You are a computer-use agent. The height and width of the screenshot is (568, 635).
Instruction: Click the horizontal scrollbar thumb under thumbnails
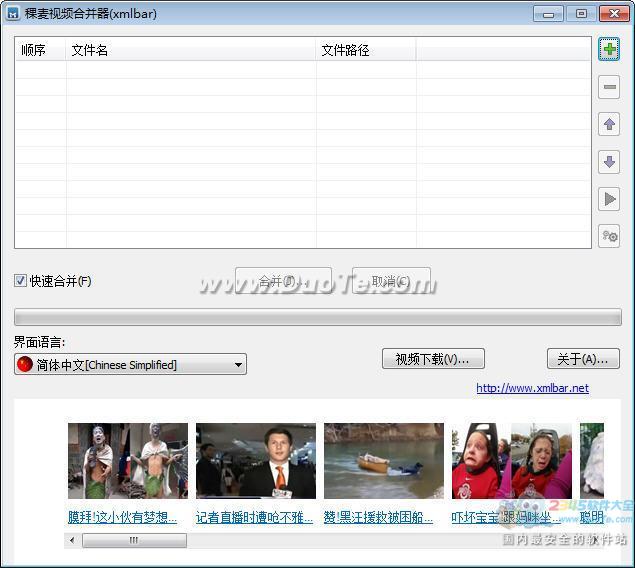tap(134, 540)
